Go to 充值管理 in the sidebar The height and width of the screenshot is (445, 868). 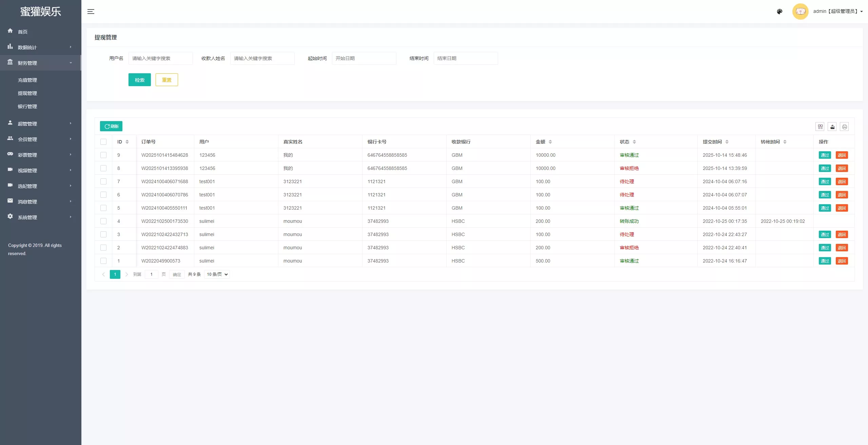pyautogui.click(x=27, y=80)
